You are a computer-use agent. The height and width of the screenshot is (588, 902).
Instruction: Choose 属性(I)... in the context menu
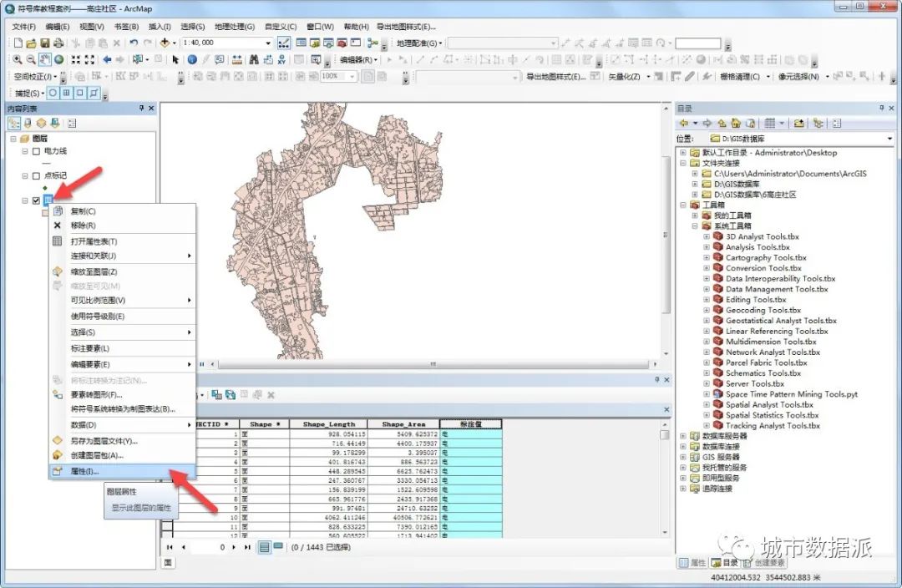coord(123,471)
